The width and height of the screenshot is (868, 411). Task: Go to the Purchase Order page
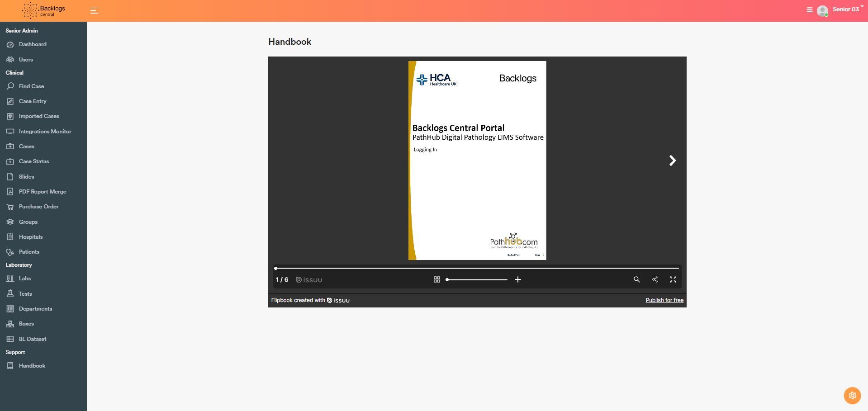pyautogui.click(x=39, y=207)
